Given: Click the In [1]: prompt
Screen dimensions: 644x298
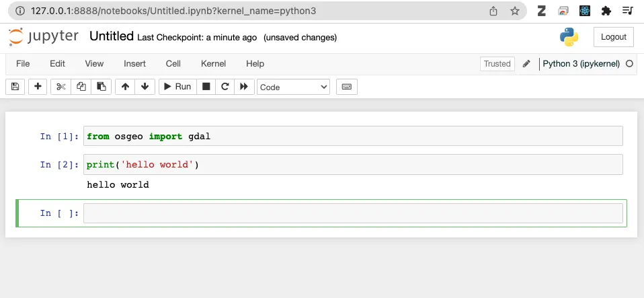Looking at the screenshot, I should (x=59, y=136).
